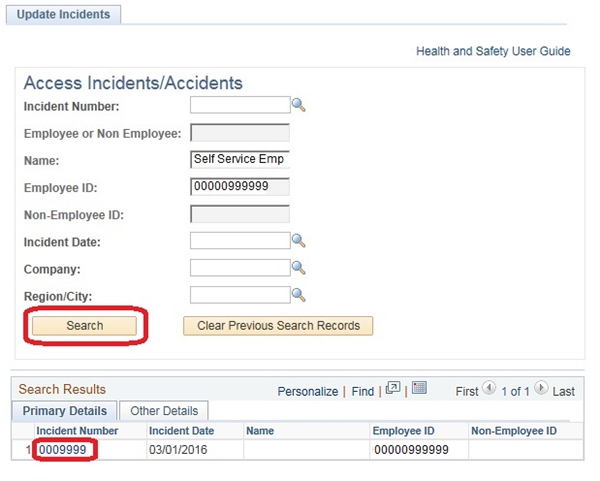
Task: Open the Region/City lookup magnifier
Action: [298, 294]
